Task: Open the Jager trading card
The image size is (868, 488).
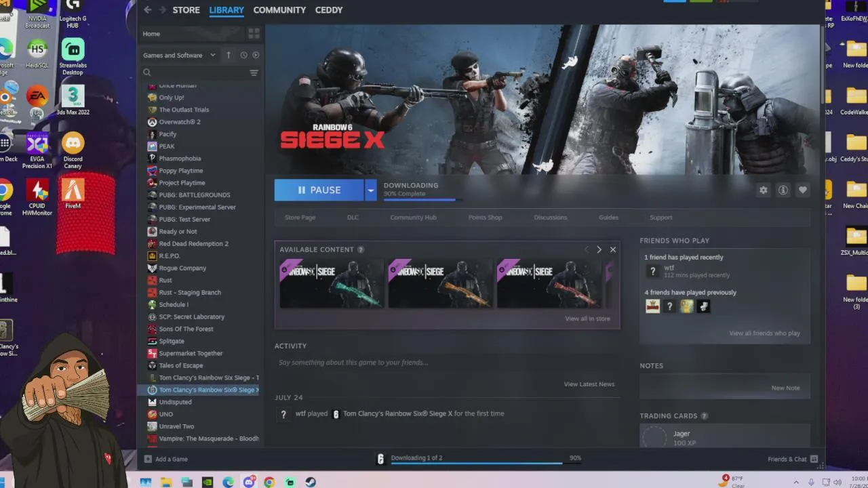Action: (x=724, y=437)
